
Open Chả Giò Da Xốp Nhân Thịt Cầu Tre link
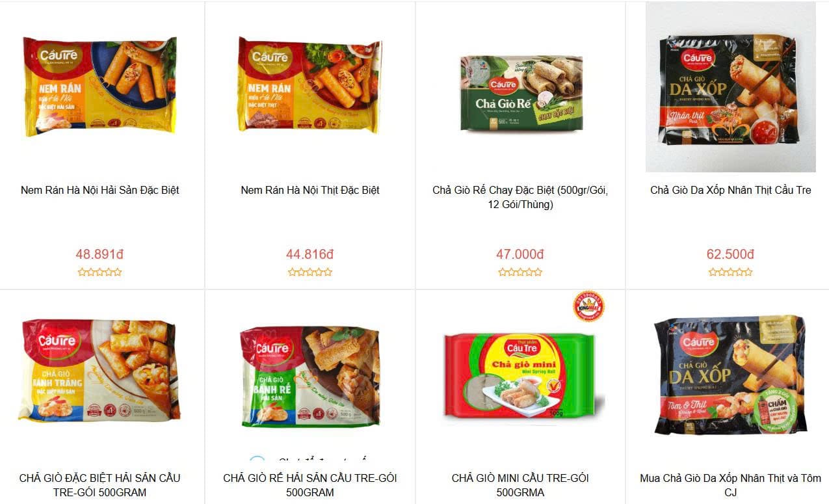click(x=731, y=191)
